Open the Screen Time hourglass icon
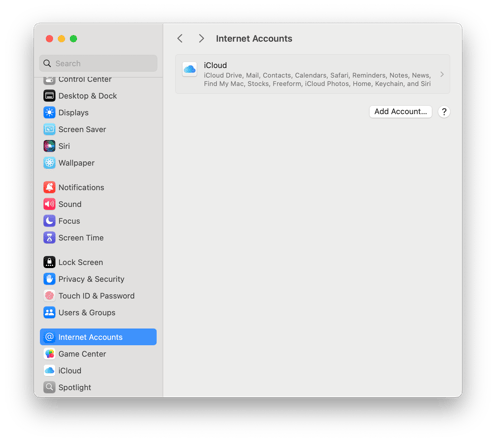 pos(49,238)
